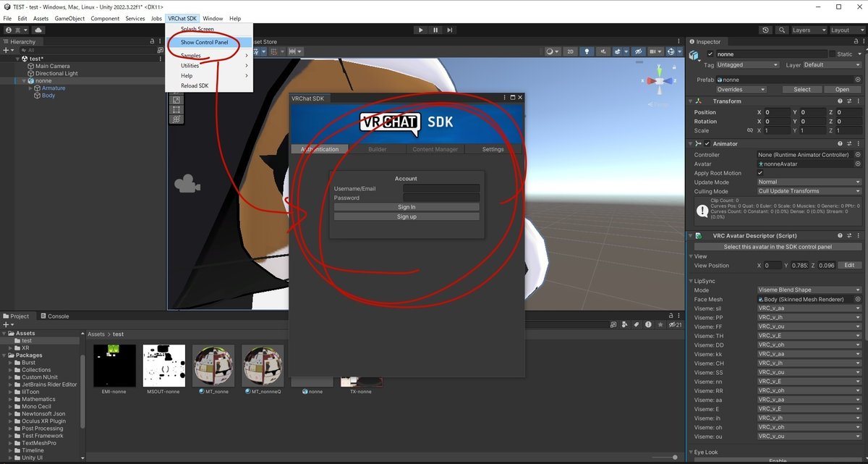
Task: Open the Unity cloud services icon
Action: [38, 30]
